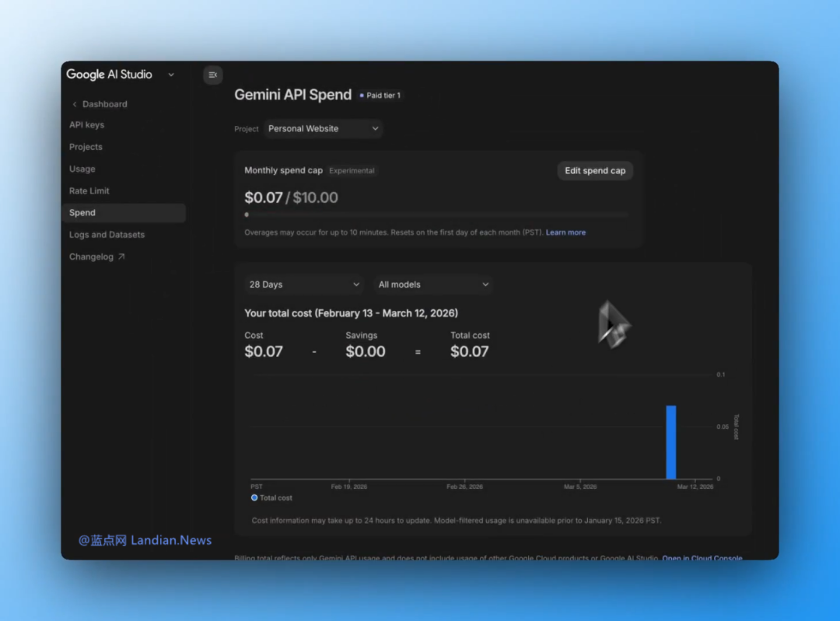The image size is (840, 621).
Task: Expand the All models filter dropdown
Action: [x=433, y=284]
